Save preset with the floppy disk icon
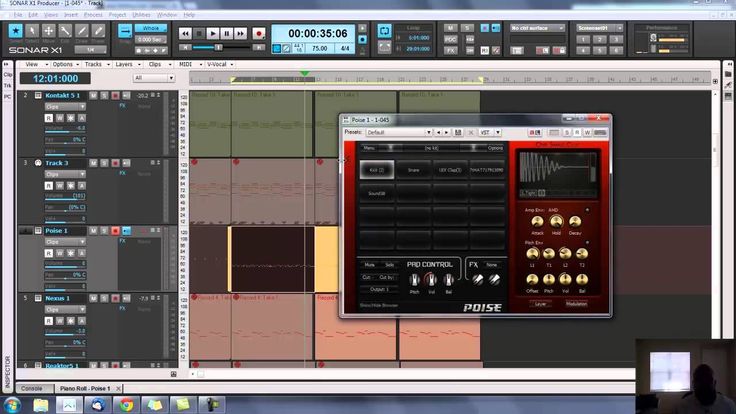 click(458, 133)
